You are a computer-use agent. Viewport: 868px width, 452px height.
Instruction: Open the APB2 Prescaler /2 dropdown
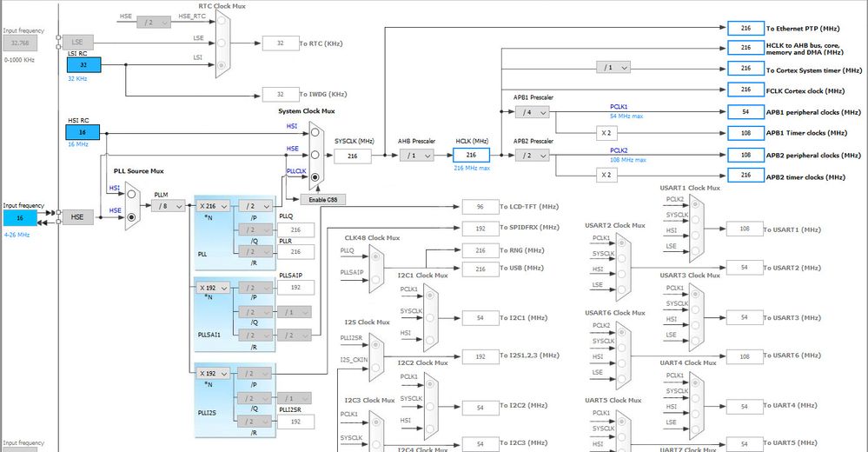point(532,156)
